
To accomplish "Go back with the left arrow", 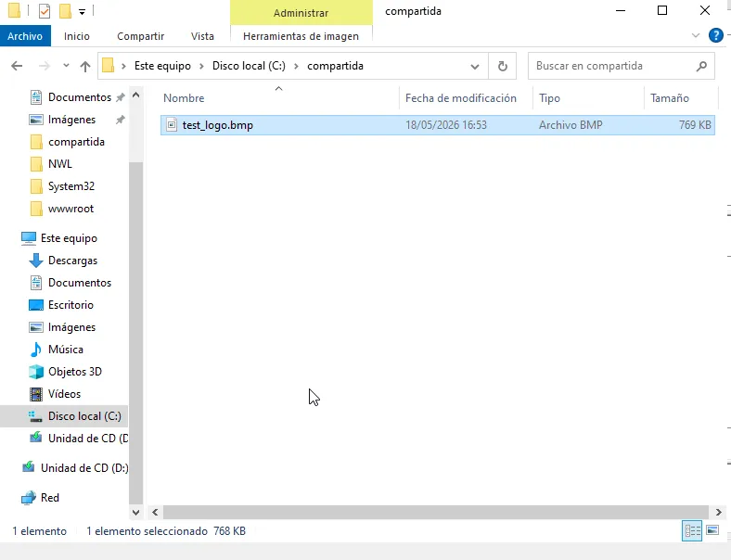I will coord(17,66).
